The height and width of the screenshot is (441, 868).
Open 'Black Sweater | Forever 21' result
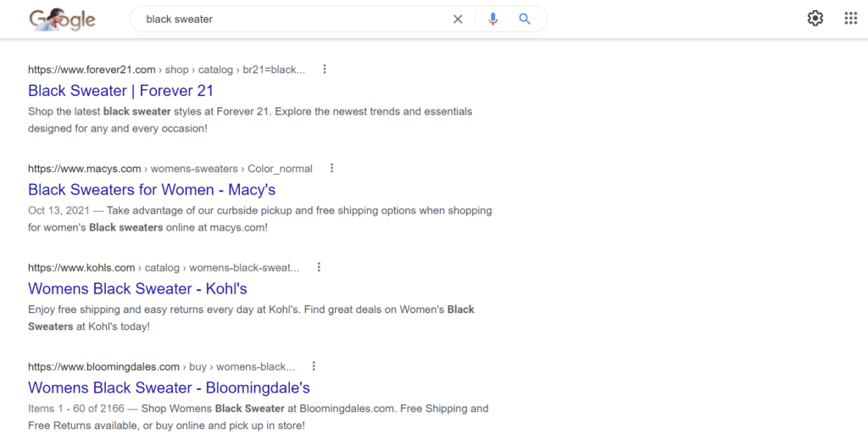click(120, 91)
